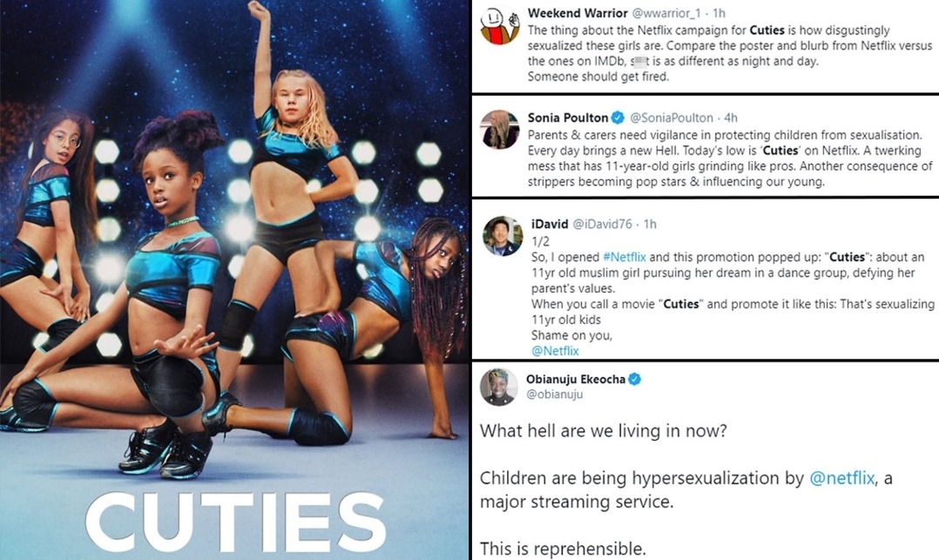
Task: Click verified badge beside Obianuju Ekeocha
Action: pos(635,379)
